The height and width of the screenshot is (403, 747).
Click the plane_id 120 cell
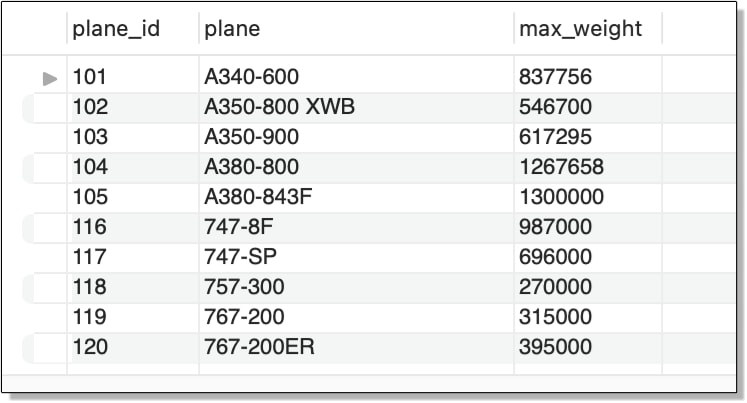(x=133, y=347)
